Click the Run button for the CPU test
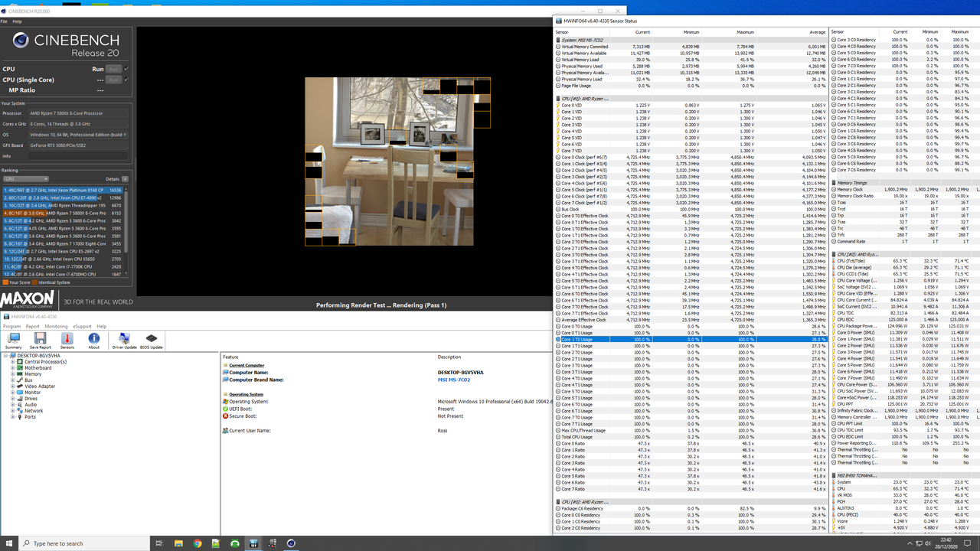The height and width of the screenshot is (551, 980). pyautogui.click(x=113, y=69)
